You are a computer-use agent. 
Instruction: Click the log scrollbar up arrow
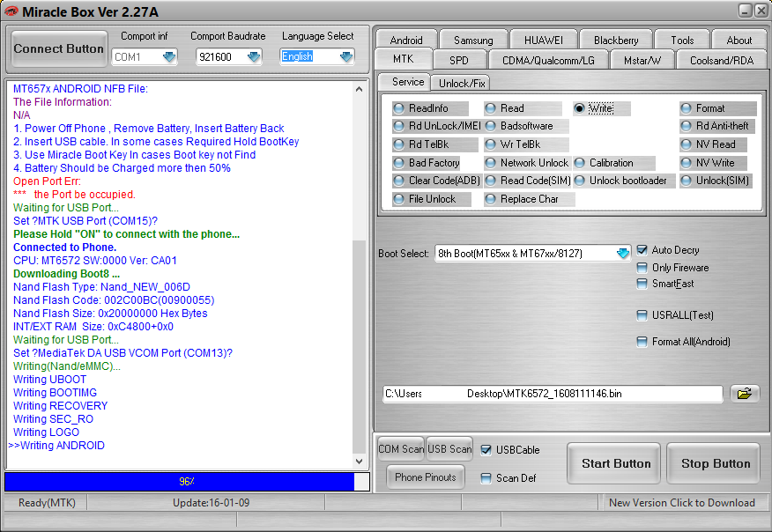point(359,89)
